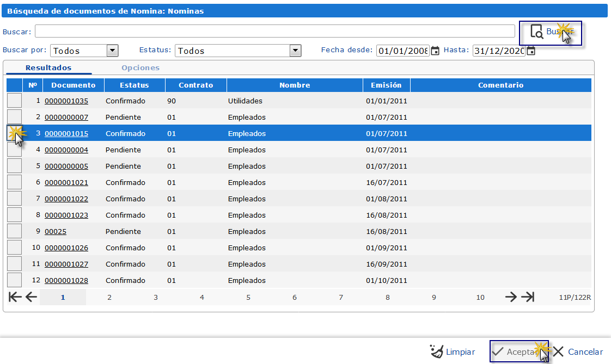Viewport: 611px width, 364px height.
Task: Click into the Buscar text field
Action: coord(275,31)
